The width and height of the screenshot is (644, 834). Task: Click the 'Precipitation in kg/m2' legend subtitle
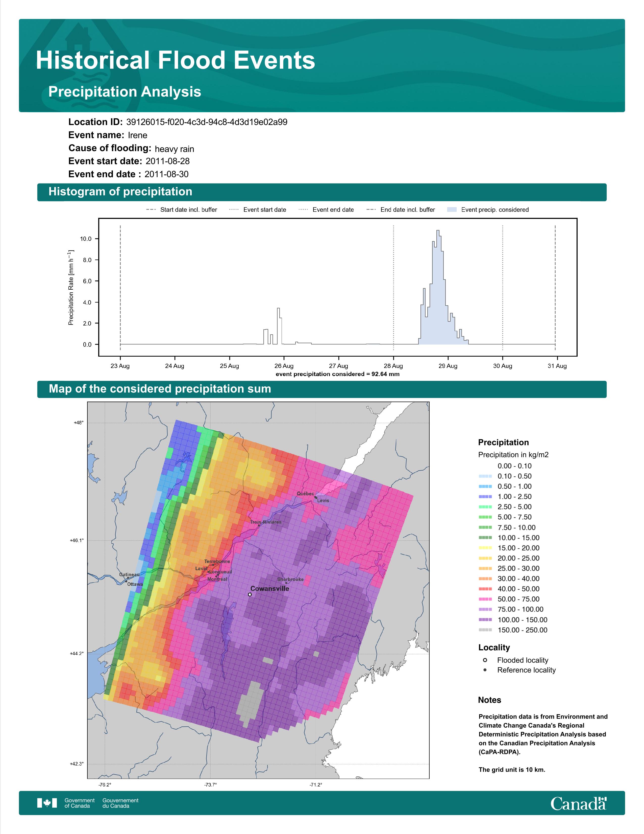tap(513, 455)
